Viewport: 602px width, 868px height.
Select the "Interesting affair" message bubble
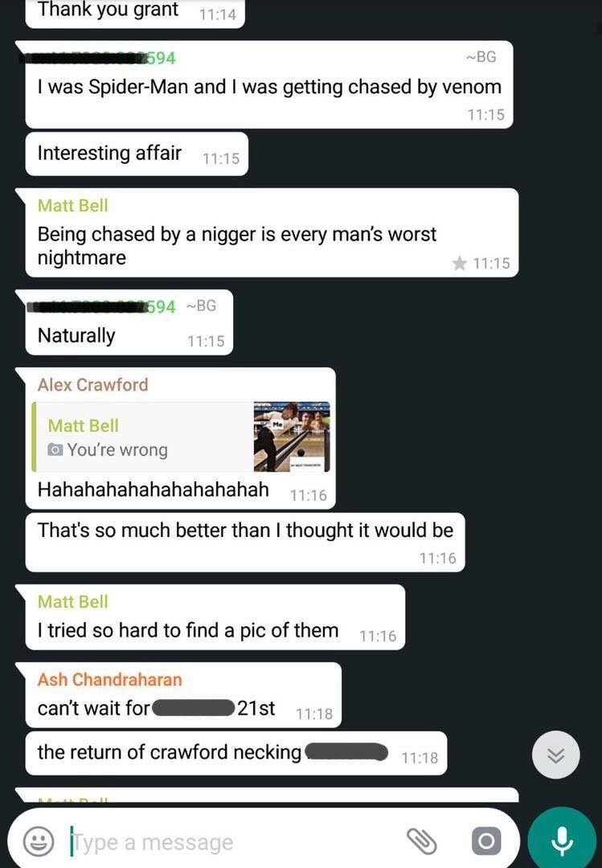point(137,154)
